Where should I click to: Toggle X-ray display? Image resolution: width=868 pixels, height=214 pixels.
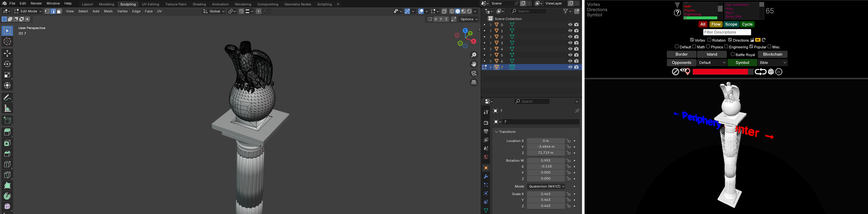pos(444,12)
